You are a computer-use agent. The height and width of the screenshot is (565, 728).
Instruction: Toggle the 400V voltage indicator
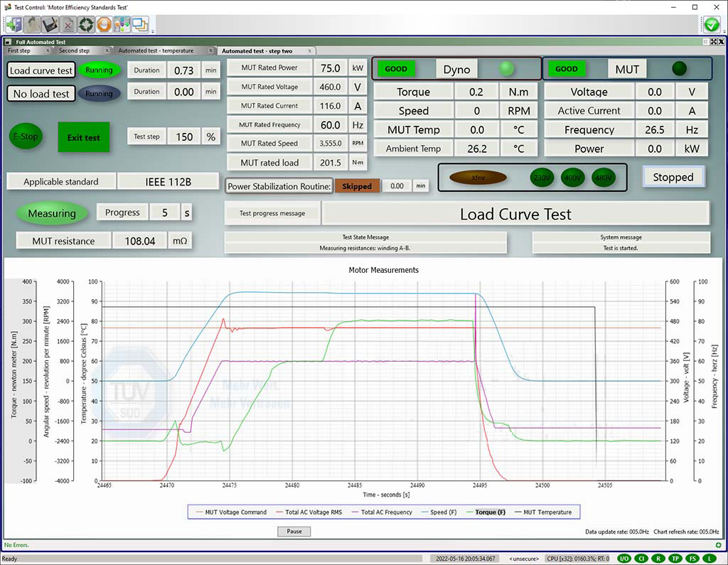(573, 178)
